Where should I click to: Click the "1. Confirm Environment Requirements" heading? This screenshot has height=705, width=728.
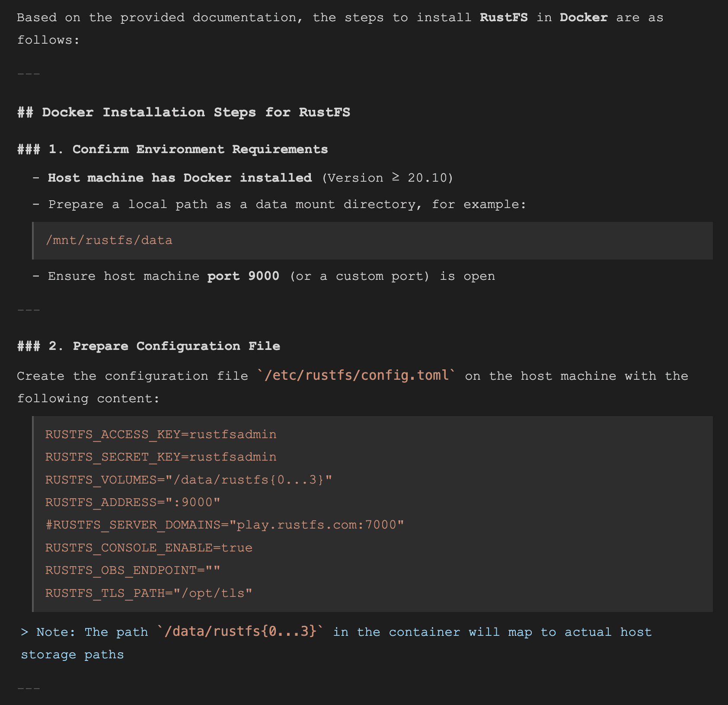tap(200, 149)
